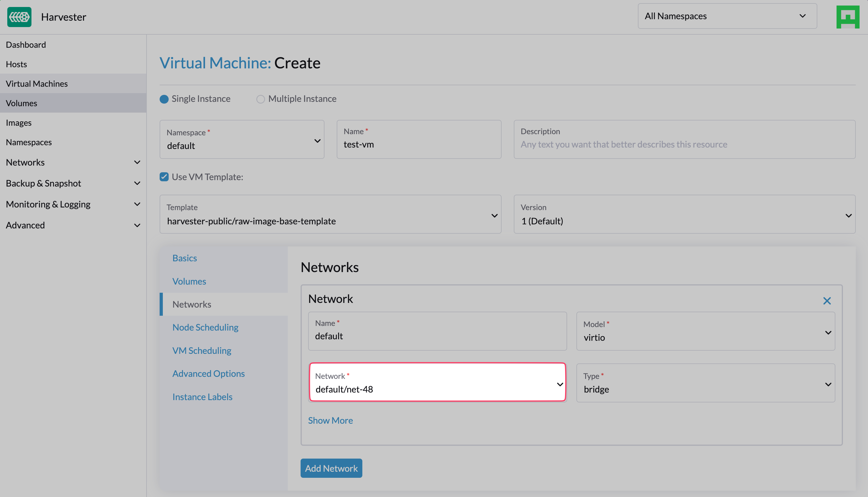The height and width of the screenshot is (497, 868).
Task: Click the Add Network button
Action: coord(331,468)
